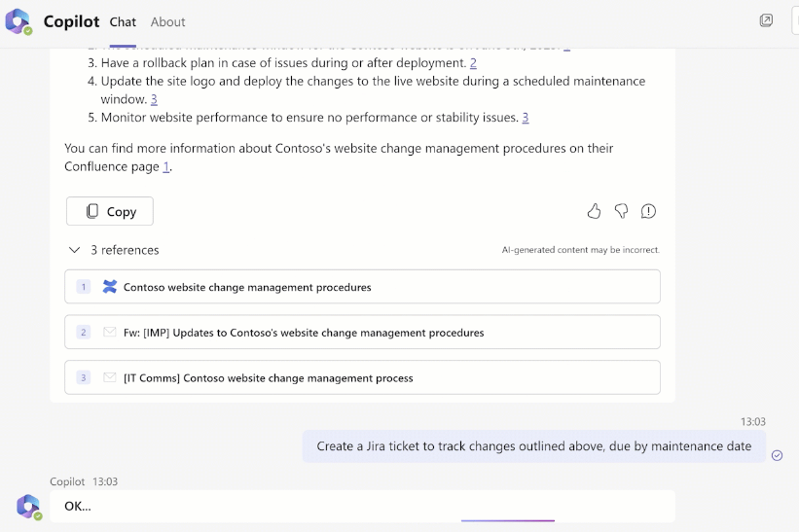
Task: Pop out the chat window icon
Action: [x=766, y=20]
